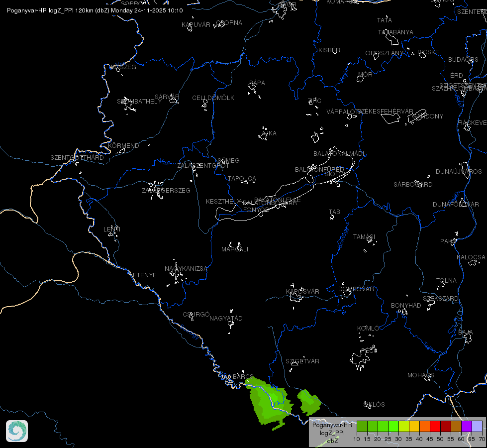Click the swirl logo icon in the corner
The image size is (487, 448).
pos(17,431)
